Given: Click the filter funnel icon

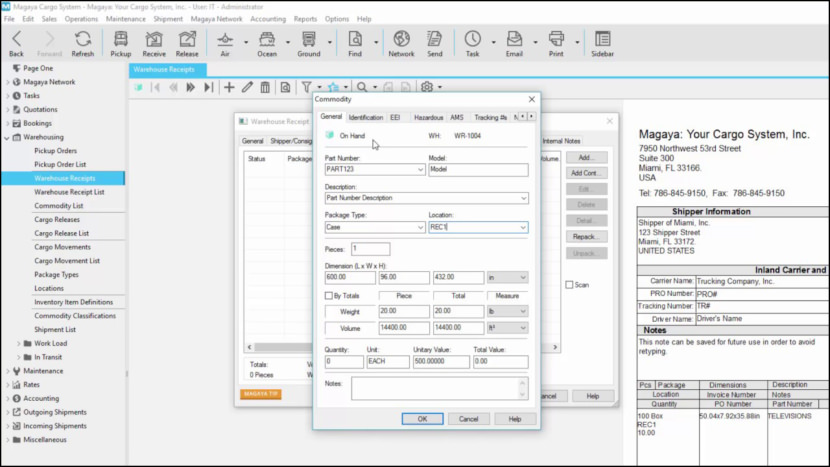Looking at the screenshot, I should [x=306, y=87].
